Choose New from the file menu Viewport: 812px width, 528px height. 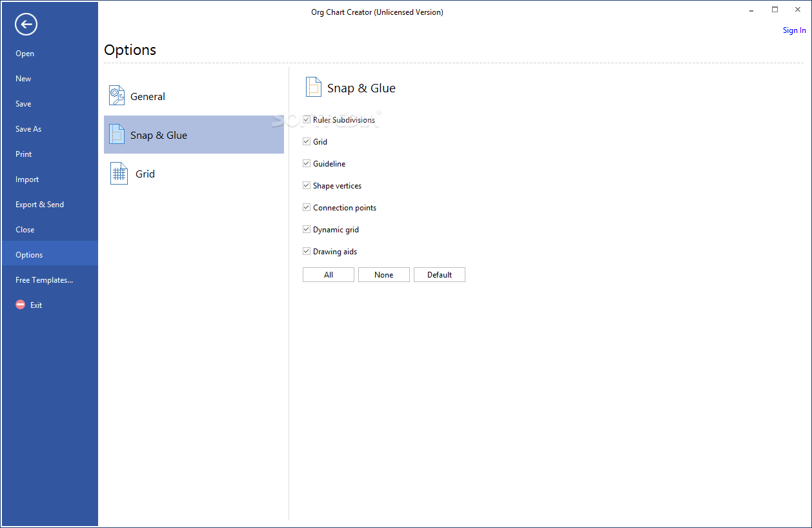point(50,79)
